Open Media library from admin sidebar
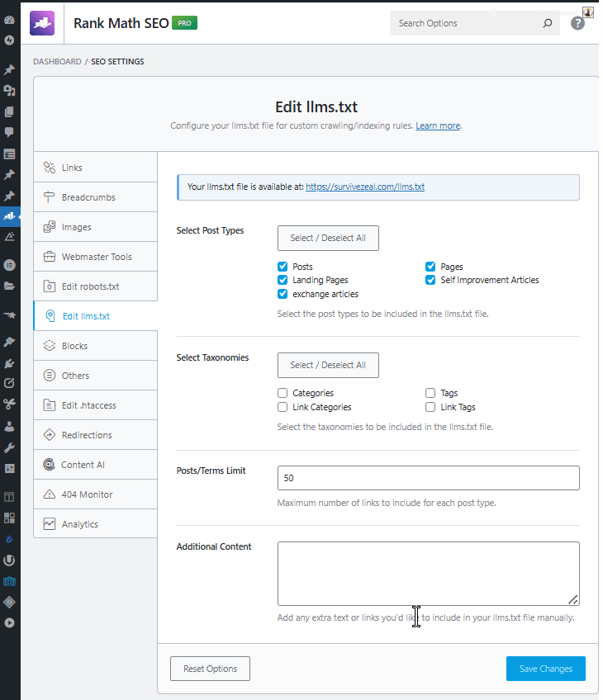This screenshot has height=700, width=603. pos(9,90)
